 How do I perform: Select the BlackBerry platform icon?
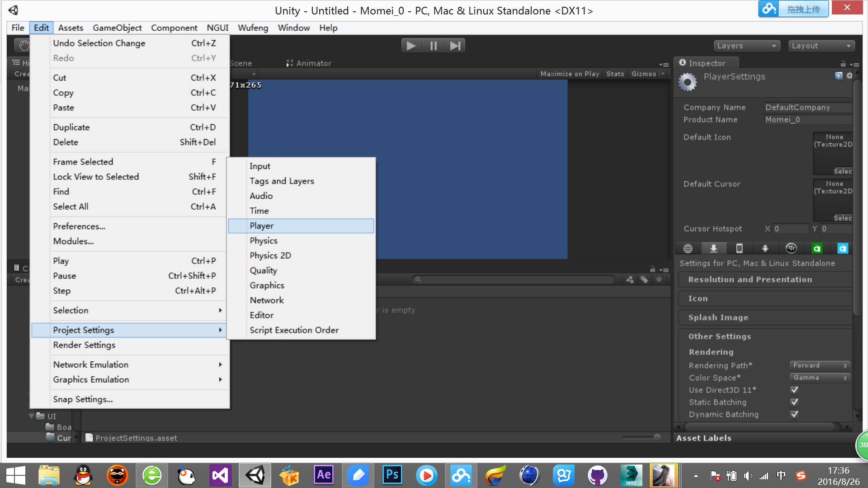click(x=791, y=248)
